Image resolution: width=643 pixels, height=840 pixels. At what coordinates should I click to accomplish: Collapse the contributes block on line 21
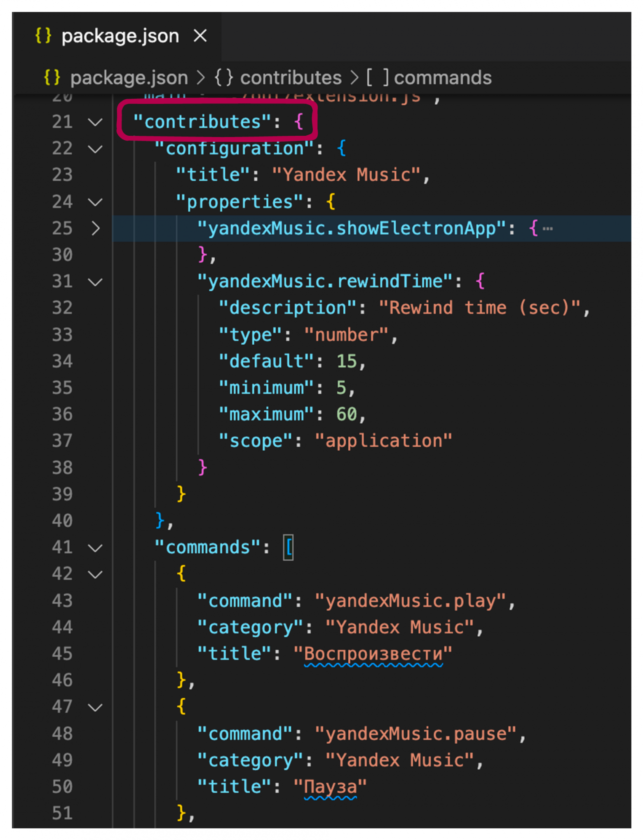(x=95, y=122)
